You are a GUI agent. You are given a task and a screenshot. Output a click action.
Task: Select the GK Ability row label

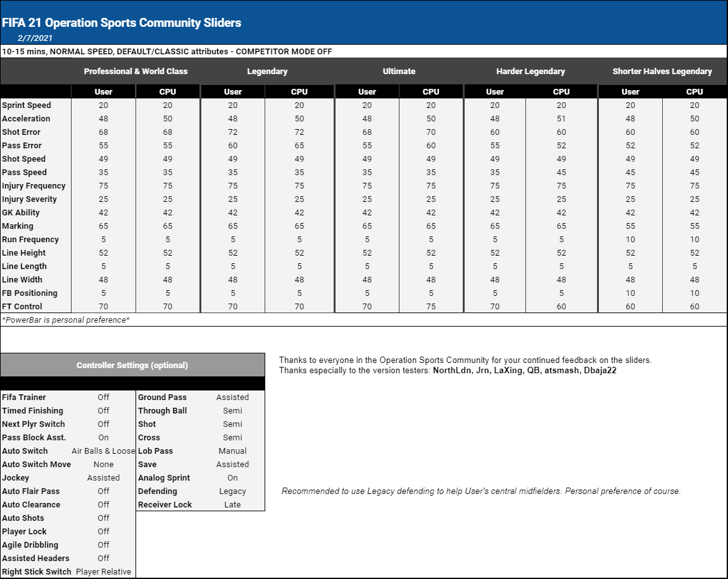pyautogui.click(x=20, y=213)
